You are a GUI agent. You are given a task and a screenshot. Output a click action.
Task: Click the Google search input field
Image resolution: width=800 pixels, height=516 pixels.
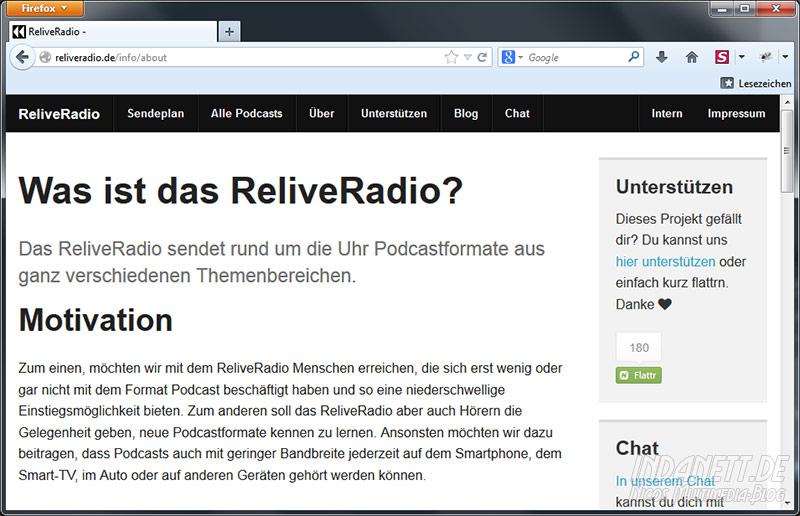coord(577,57)
